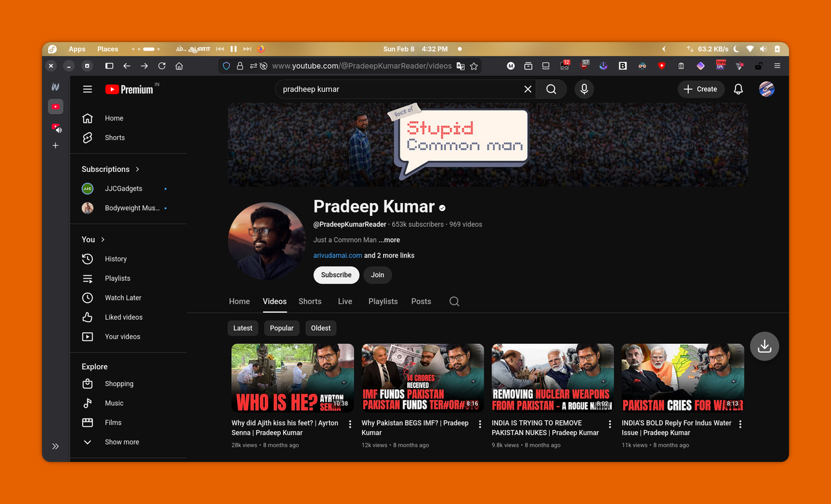The height and width of the screenshot is (504, 831).
Task: Expand the You section
Action: (93, 239)
